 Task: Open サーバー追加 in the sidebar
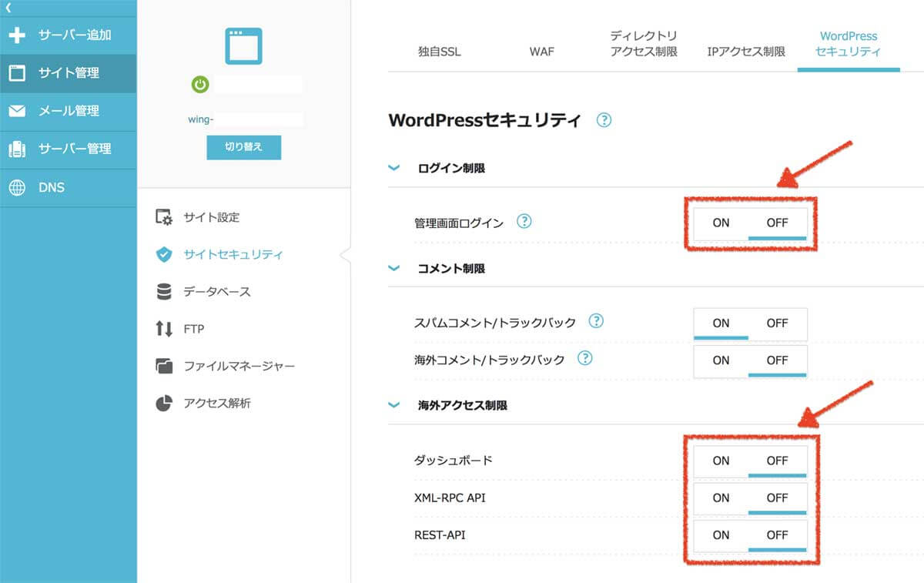(69, 35)
